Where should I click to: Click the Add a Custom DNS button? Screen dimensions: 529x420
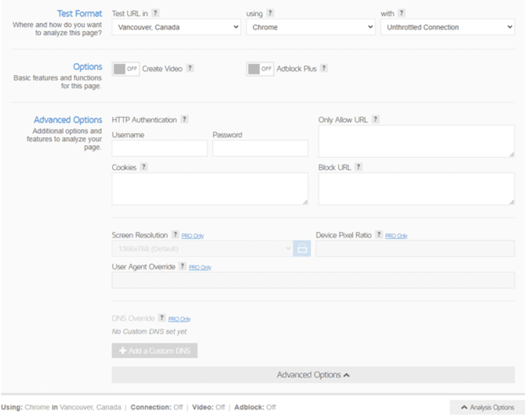click(155, 351)
